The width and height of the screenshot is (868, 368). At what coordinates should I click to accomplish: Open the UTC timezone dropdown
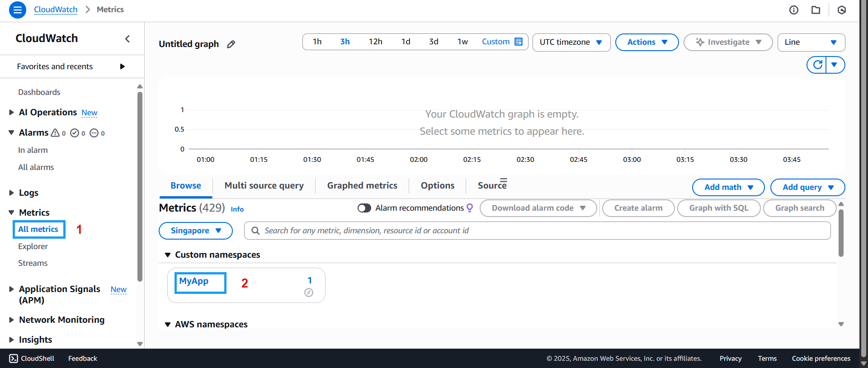pos(571,42)
